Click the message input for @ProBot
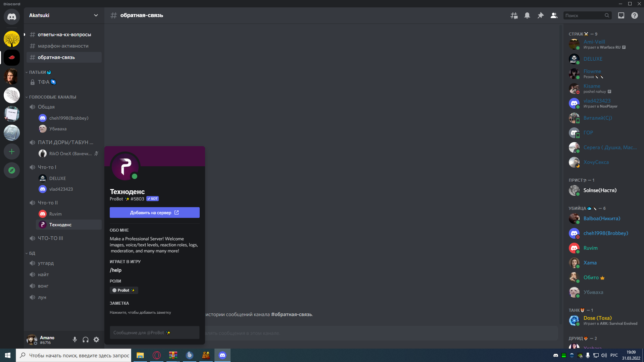 pos(154,333)
